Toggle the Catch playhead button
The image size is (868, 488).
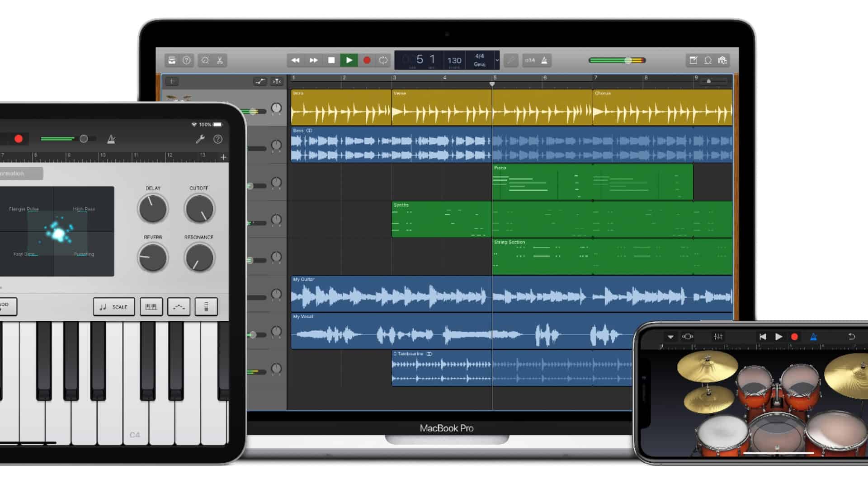tap(277, 81)
